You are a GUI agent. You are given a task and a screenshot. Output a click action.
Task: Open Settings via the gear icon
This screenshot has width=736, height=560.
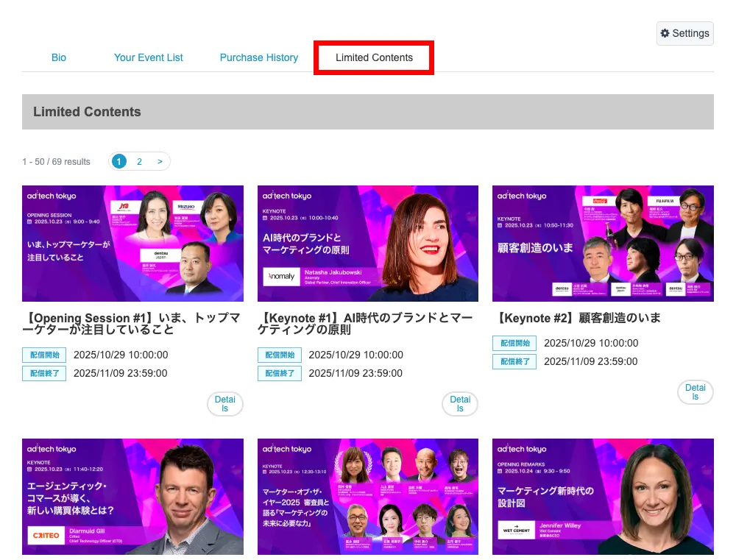[684, 33]
